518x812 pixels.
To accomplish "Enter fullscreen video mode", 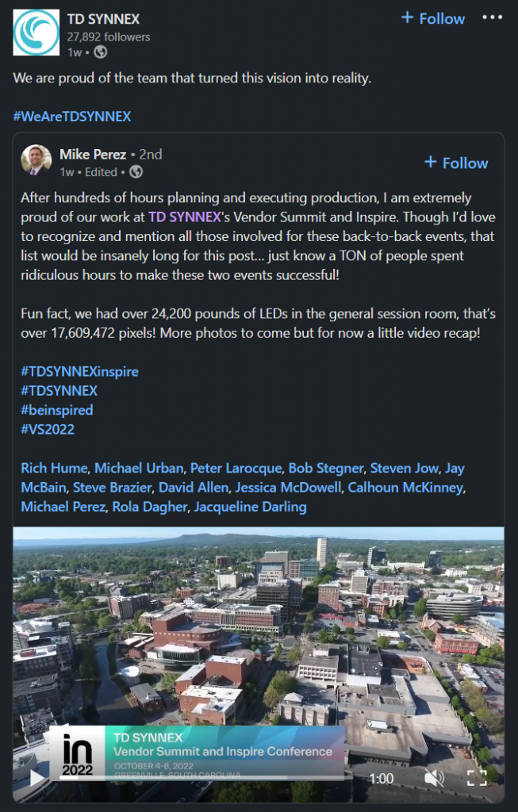I will 476,778.
